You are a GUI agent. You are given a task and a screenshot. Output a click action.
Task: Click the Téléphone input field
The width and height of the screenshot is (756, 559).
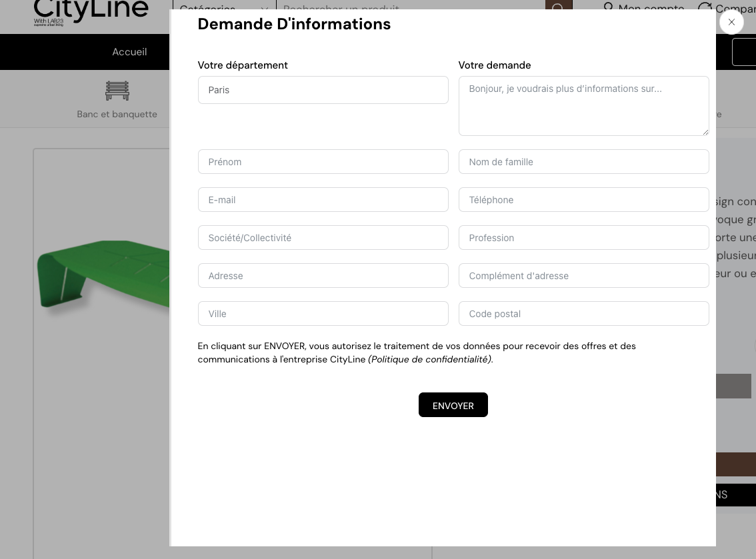coord(583,200)
